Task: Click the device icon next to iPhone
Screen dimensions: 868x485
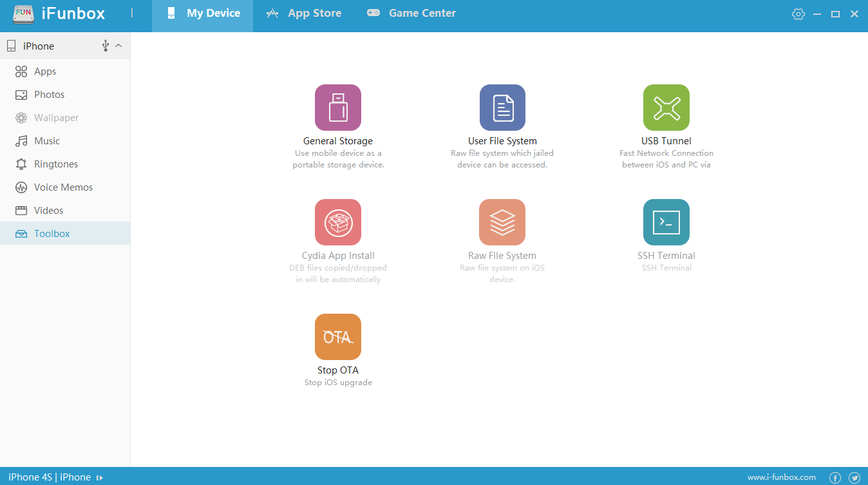Action: point(11,46)
